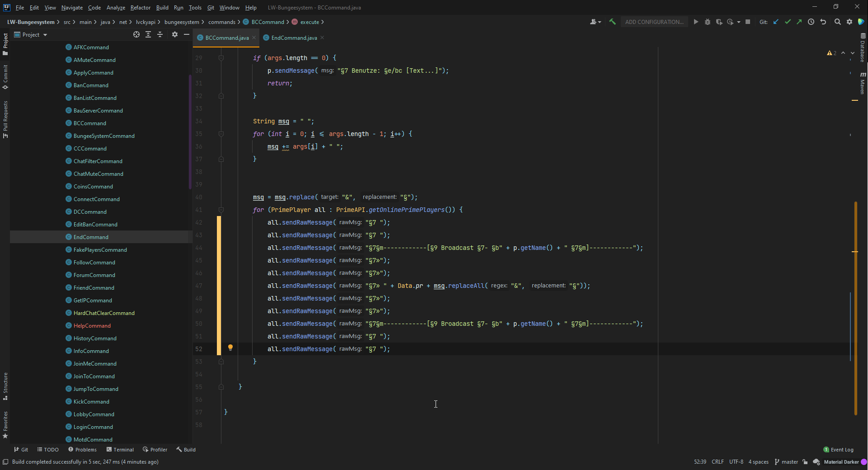Viewport: 868px width, 470px height.
Task: Toggle the Structure tool window
Action: (x=5, y=386)
